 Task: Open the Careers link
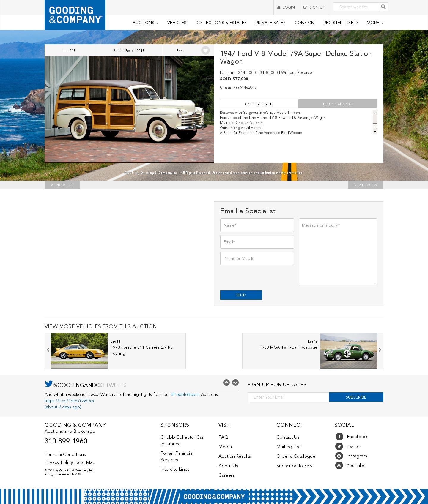(226, 475)
